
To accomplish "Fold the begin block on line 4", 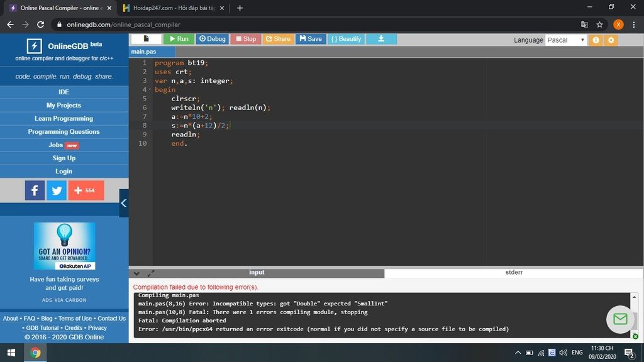I will tap(150, 90).
